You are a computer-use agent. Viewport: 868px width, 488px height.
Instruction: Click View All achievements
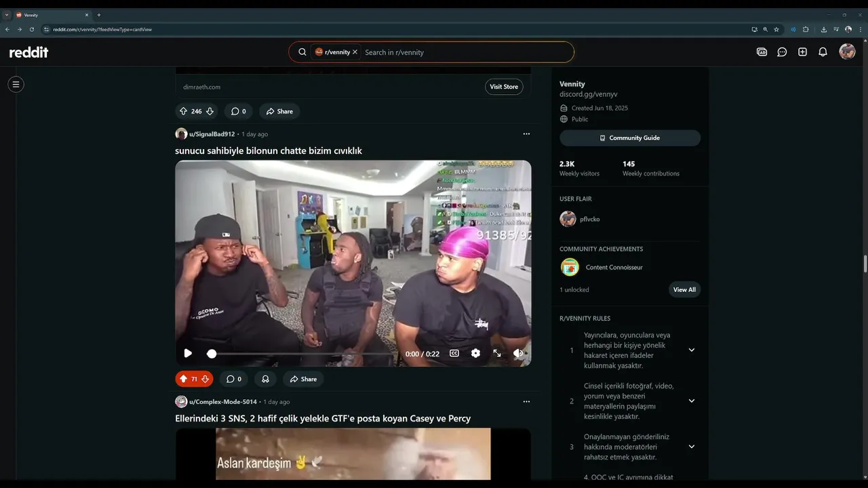tap(684, 289)
